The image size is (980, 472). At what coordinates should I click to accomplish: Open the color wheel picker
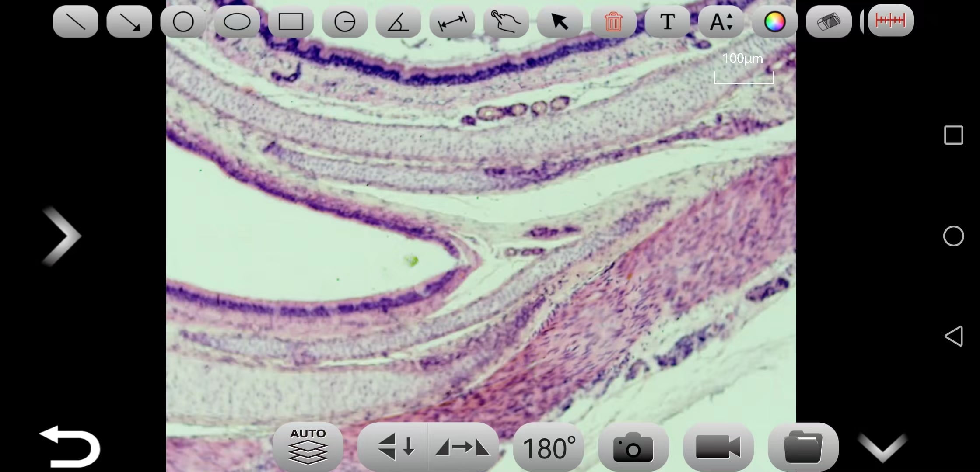(x=775, y=21)
